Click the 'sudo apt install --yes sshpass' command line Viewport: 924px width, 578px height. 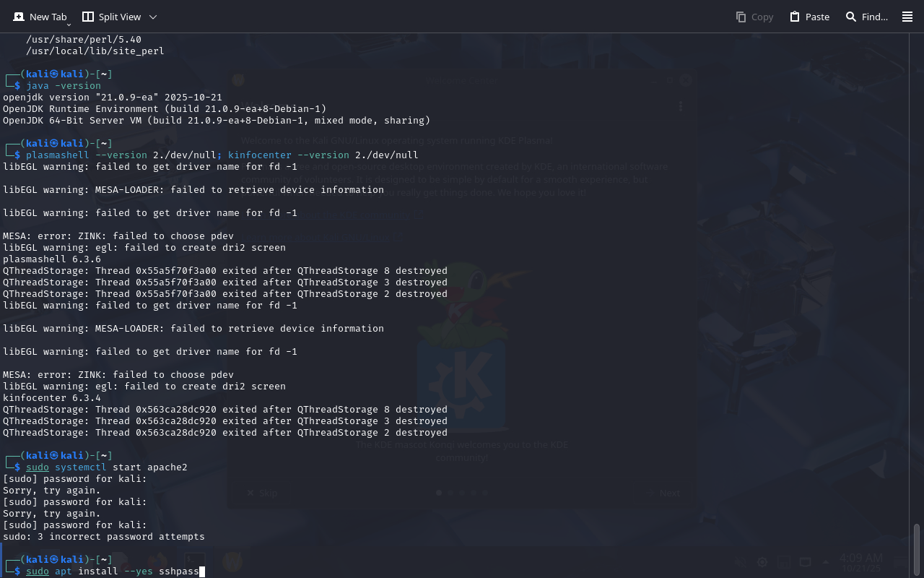coord(112,571)
